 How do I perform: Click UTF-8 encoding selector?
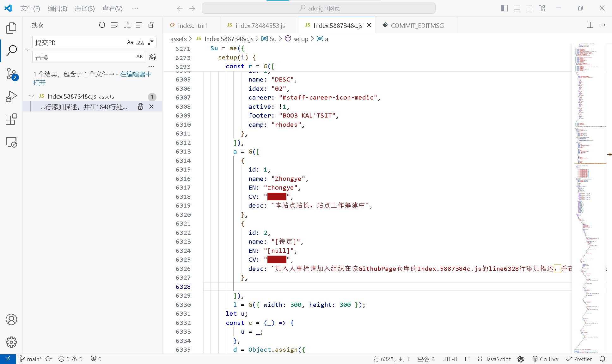coord(450,359)
